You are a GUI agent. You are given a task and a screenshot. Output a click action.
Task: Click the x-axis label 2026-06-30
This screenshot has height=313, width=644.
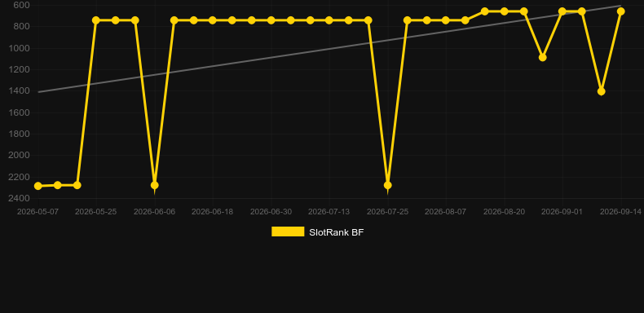[271, 212]
